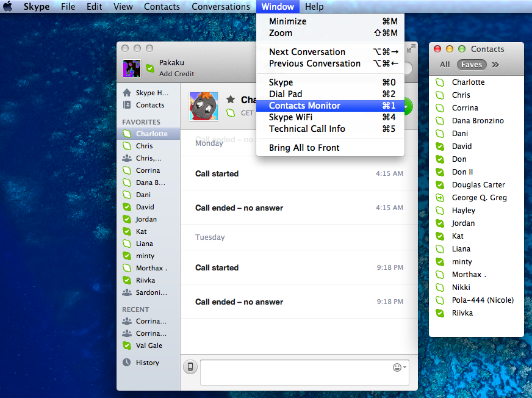This screenshot has height=398, width=532.
Task: Choose Bring All to Front
Action: (330, 148)
